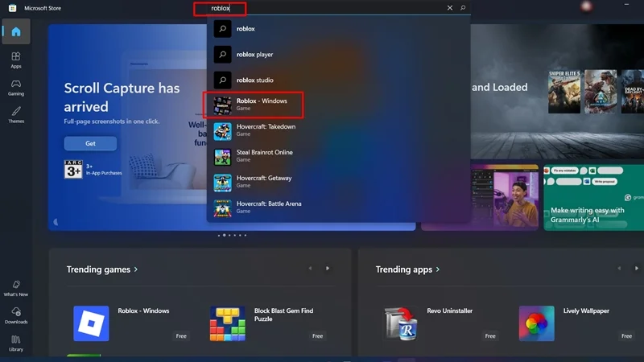644x362 pixels.
Task: Click Hovercraft: Takedown suggestion icon
Action: (222, 131)
